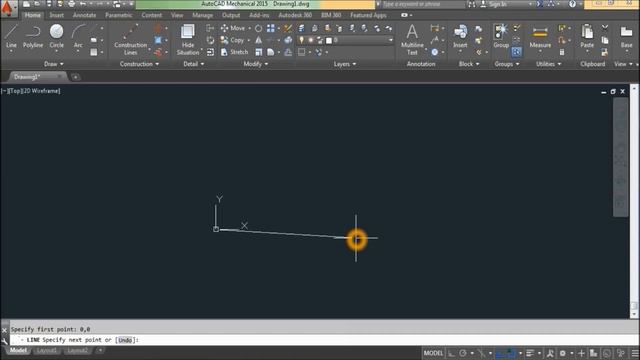Click the Undo option in command line
The height and width of the screenshot is (360, 640).
point(125,340)
